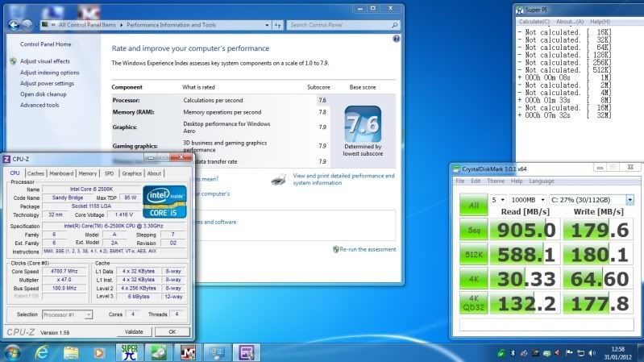
Task: Open Calculate menu in Super PI
Action: (534, 21)
